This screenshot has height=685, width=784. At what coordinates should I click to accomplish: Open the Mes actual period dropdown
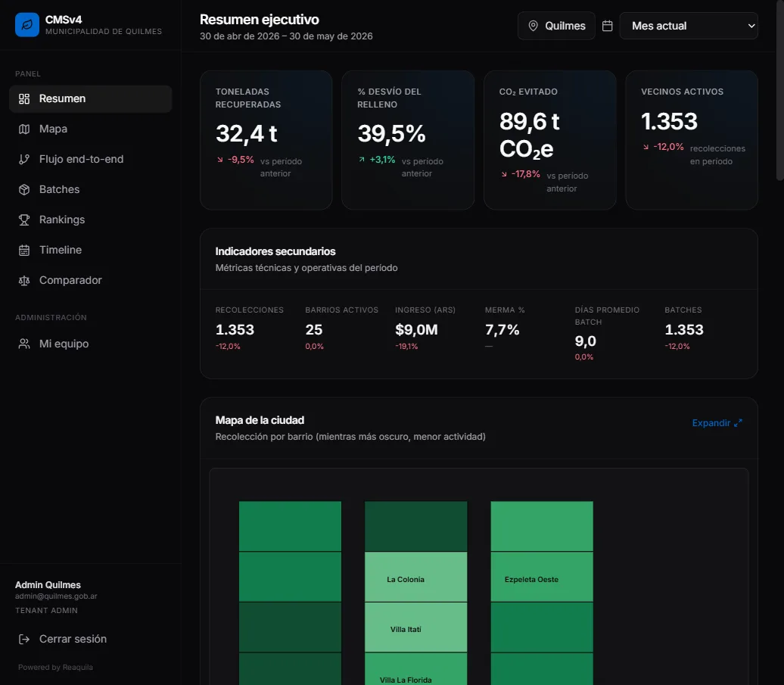click(689, 26)
